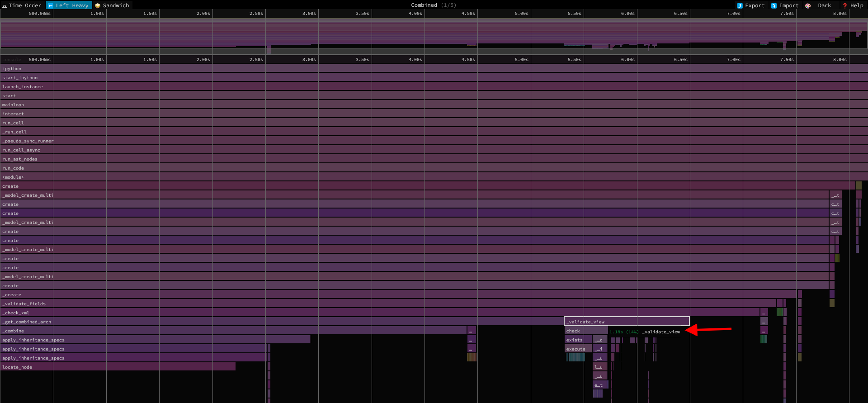The height and width of the screenshot is (403, 868).
Task: Toggle the Dark color theme
Action: 819,5
